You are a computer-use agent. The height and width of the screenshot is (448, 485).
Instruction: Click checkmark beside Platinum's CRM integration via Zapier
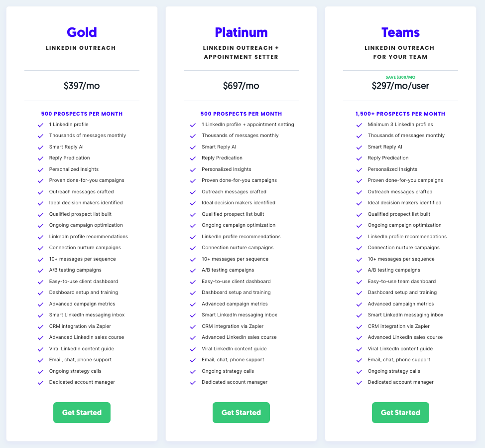tap(193, 327)
